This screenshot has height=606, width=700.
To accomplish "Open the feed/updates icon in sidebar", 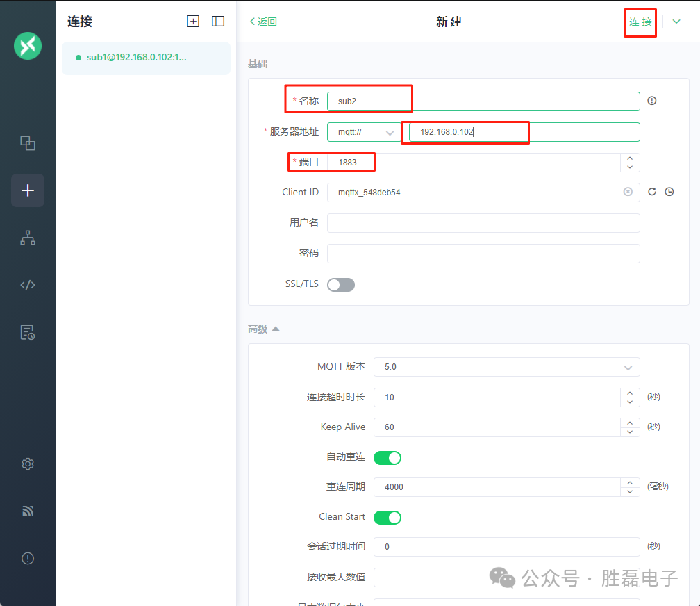I will (x=28, y=511).
